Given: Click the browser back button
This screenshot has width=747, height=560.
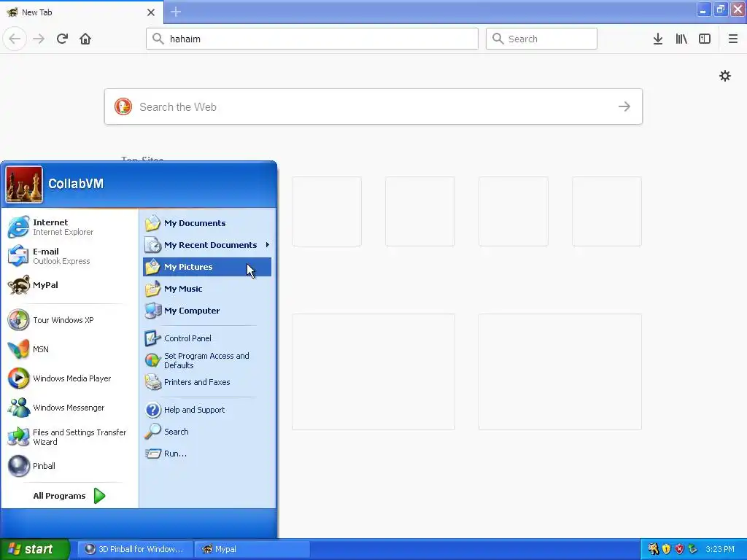Looking at the screenshot, I should (15, 39).
